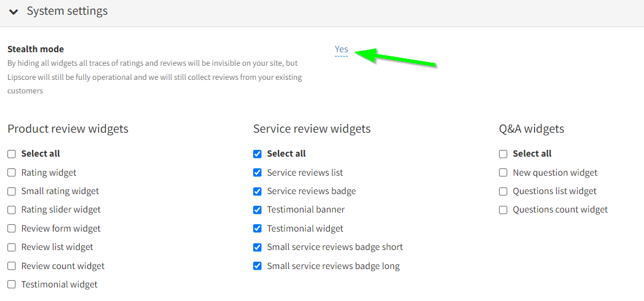The width and height of the screenshot is (644, 301).
Task: Check the product Testimonial widget checkbox
Action: [12, 284]
